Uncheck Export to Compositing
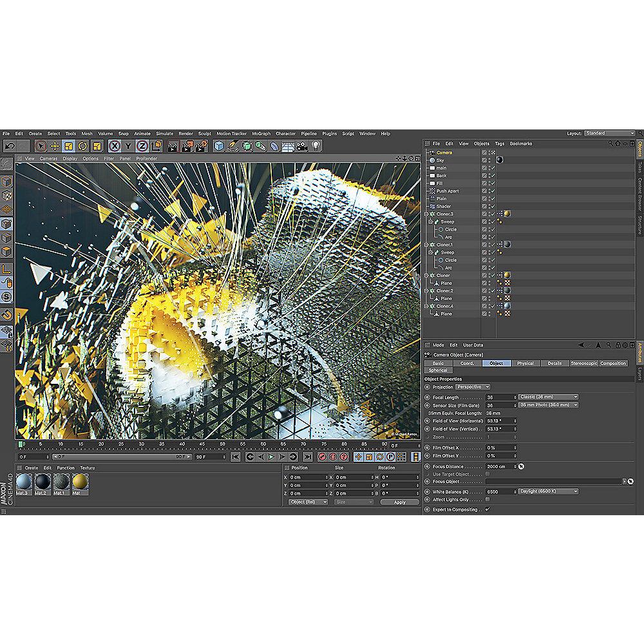This screenshot has width=644, height=644. (x=488, y=509)
